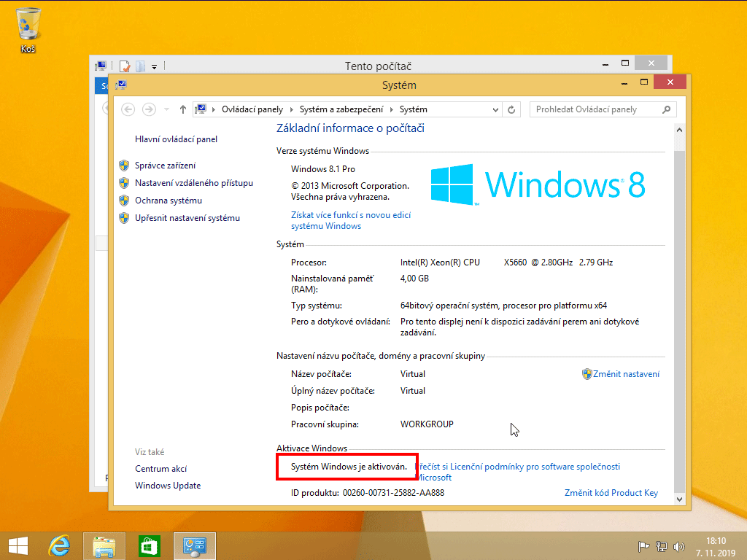Image resolution: width=747 pixels, height=560 pixels.
Task: Click the shield icon beside Správce zařízení
Action: coord(124,166)
